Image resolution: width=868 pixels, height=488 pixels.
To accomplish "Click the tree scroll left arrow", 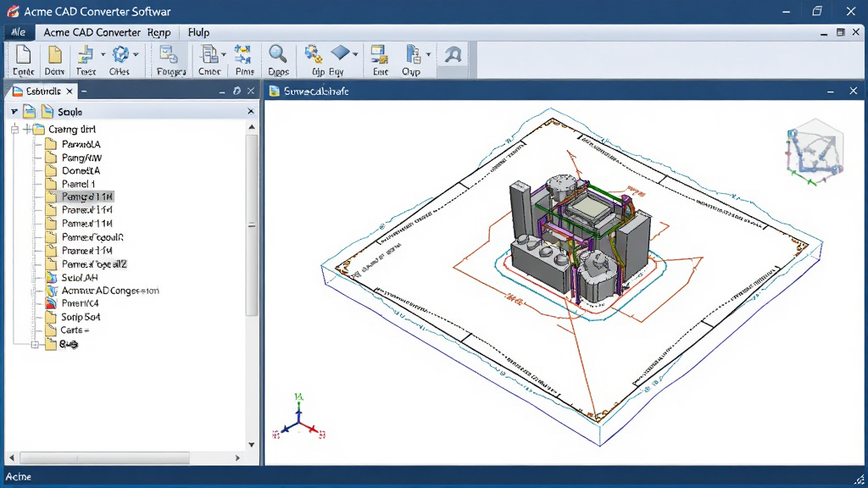I will click(12, 458).
